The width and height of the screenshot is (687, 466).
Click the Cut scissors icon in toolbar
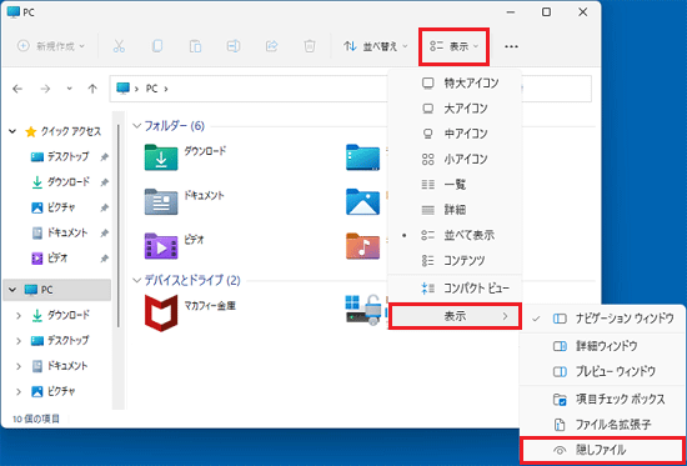click(119, 46)
